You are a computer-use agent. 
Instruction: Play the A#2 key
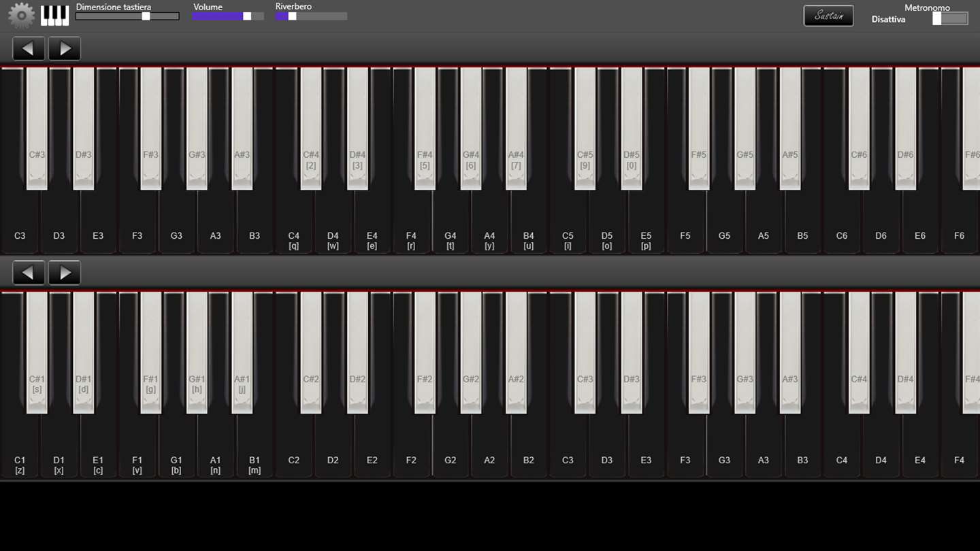(516, 353)
